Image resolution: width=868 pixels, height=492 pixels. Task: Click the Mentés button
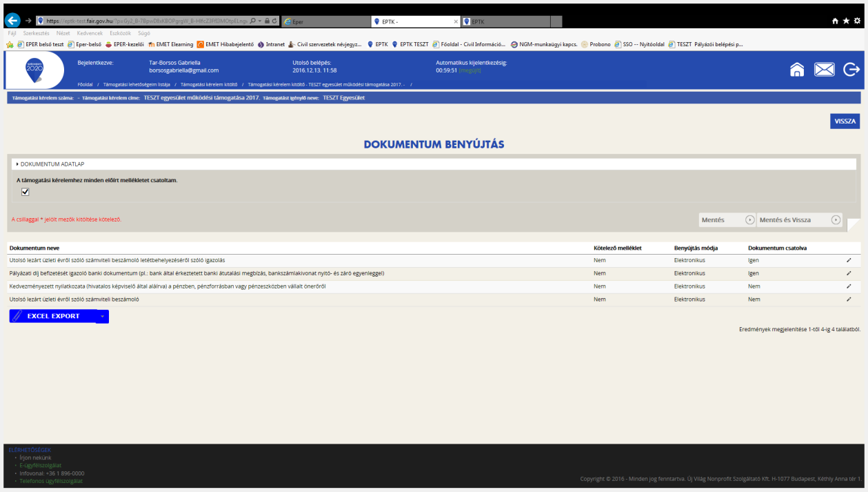coord(727,220)
